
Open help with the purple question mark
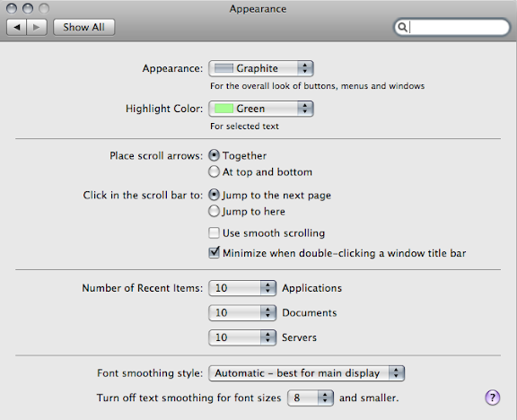[x=492, y=398]
